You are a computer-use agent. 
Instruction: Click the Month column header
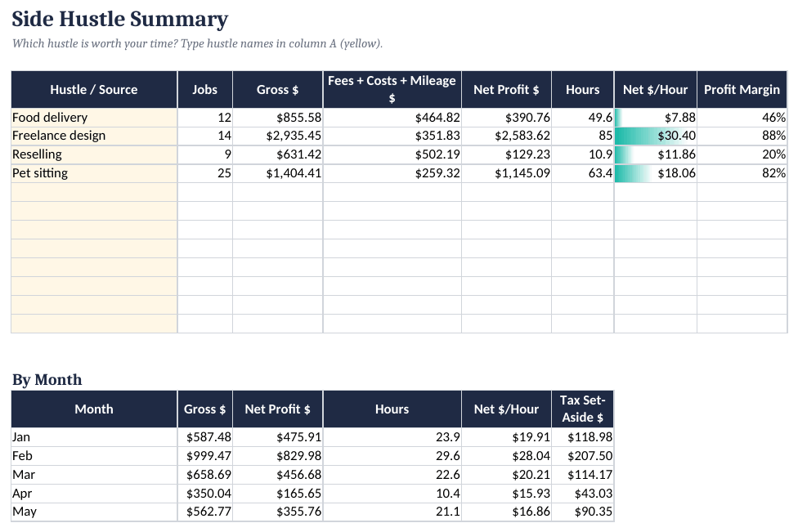[94, 409]
